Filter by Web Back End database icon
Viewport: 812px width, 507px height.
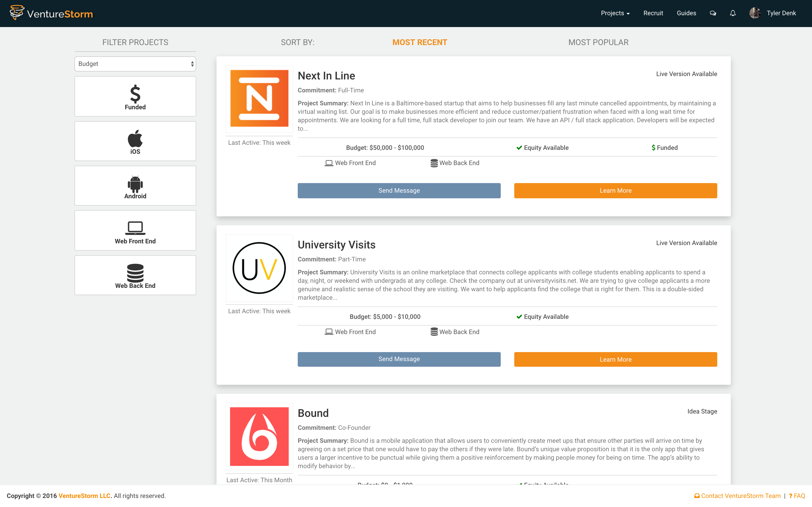pyautogui.click(x=135, y=275)
